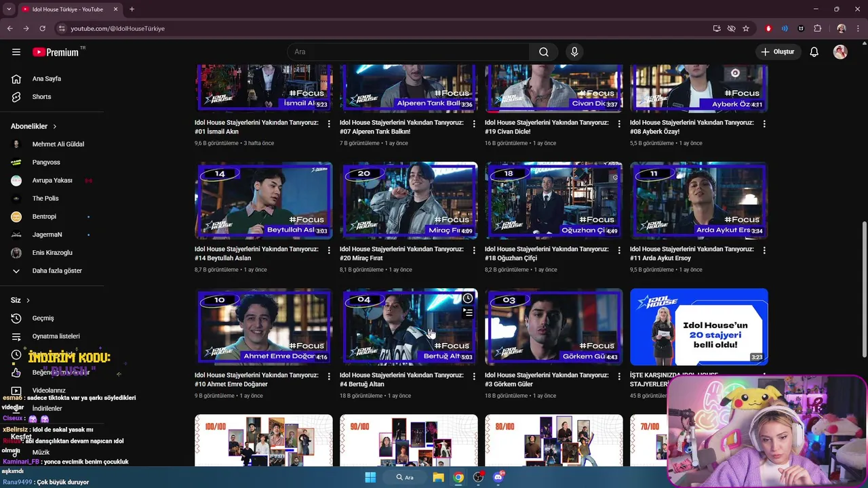Open options for #07 Alperen Tarık Balkın video
The image size is (868, 488).
coord(474,124)
